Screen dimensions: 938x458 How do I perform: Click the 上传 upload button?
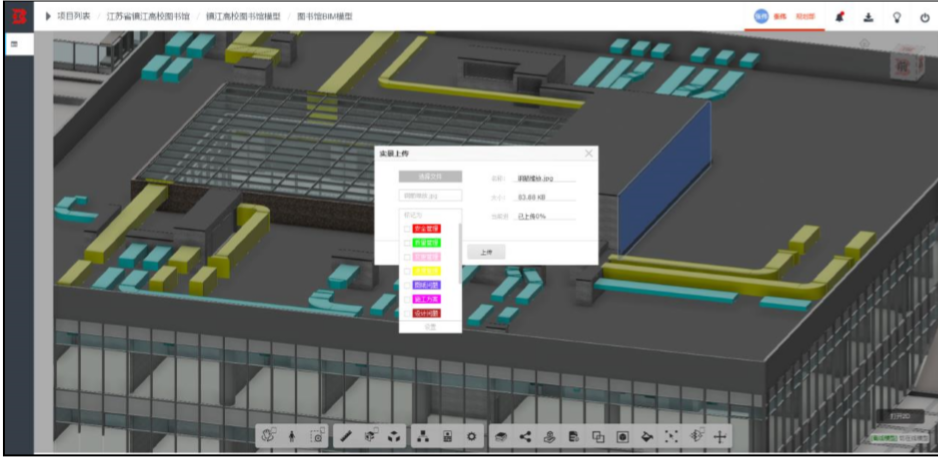point(486,252)
